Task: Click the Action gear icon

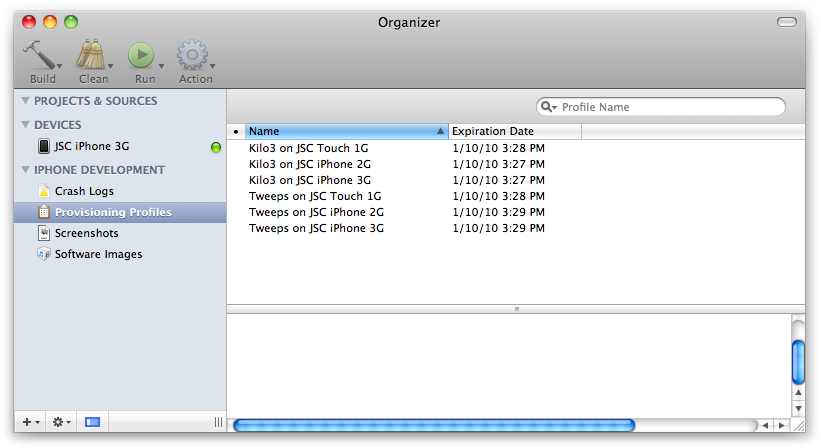Action: click(x=192, y=56)
